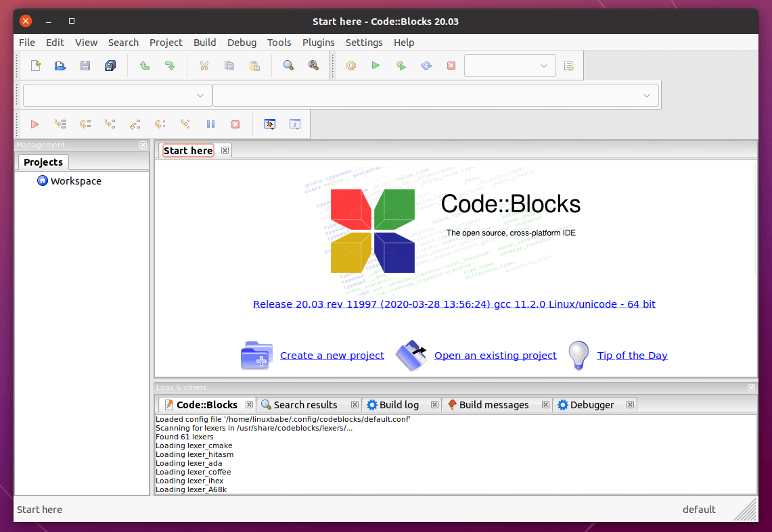The height and width of the screenshot is (532, 772).
Task: Open the function selection dropdown
Action: [436, 95]
